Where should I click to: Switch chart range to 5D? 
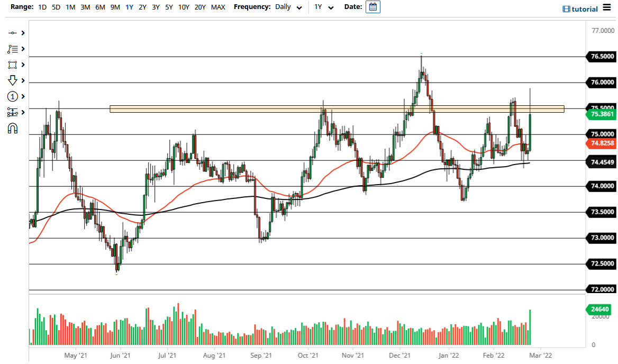pyautogui.click(x=56, y=7)
